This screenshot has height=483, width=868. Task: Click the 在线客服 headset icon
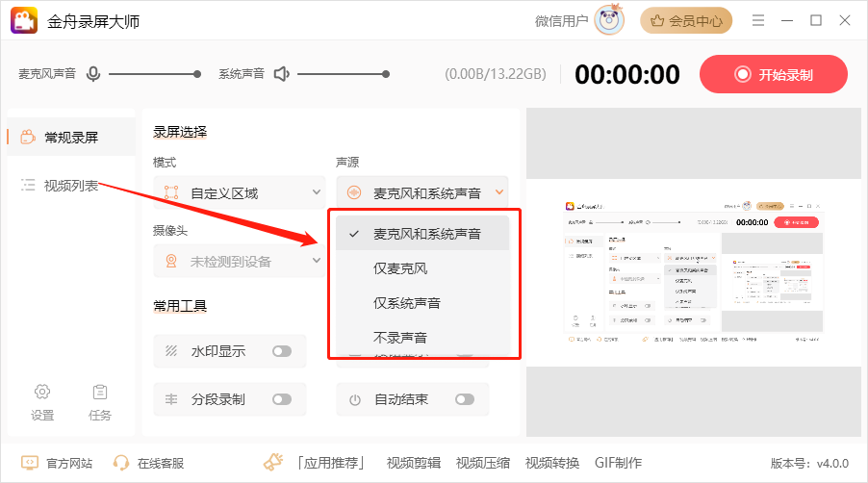click(120, 463)
